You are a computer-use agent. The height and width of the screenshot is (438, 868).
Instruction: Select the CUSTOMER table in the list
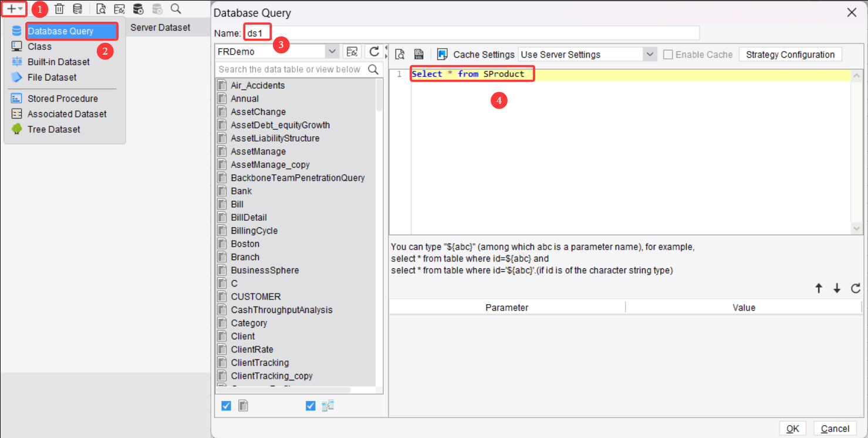click(256, 297)
